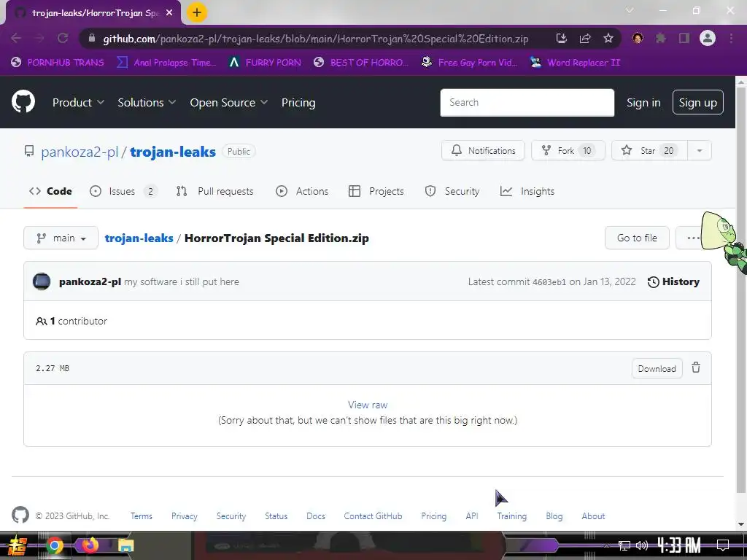Open the footer Blog link

pos(554,516)
